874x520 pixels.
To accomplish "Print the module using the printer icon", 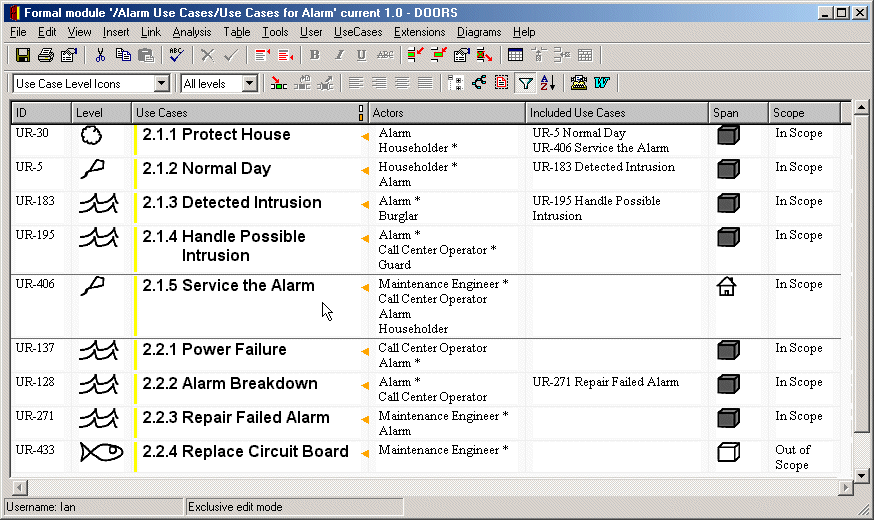I will (x=46, y=55).
